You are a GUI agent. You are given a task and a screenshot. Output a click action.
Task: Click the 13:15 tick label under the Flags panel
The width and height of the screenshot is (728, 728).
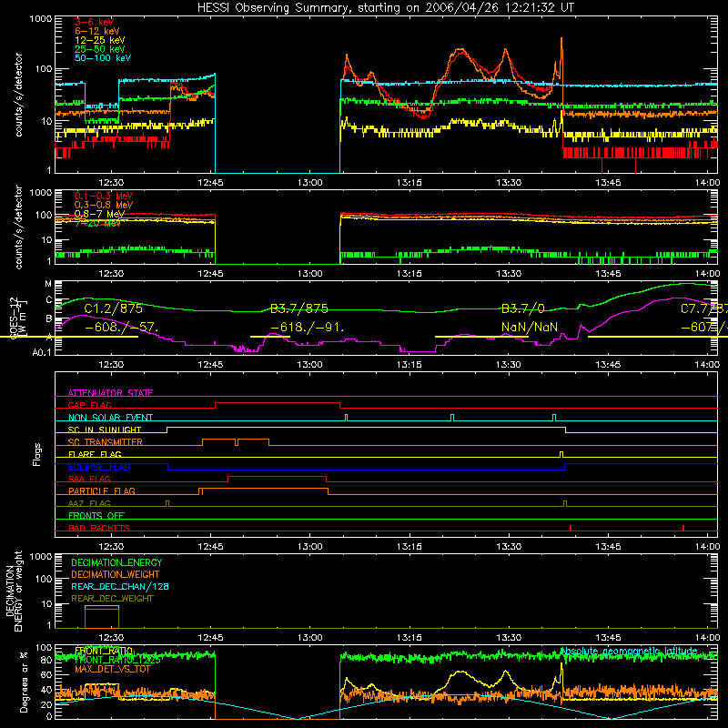(x=409, y=547)
